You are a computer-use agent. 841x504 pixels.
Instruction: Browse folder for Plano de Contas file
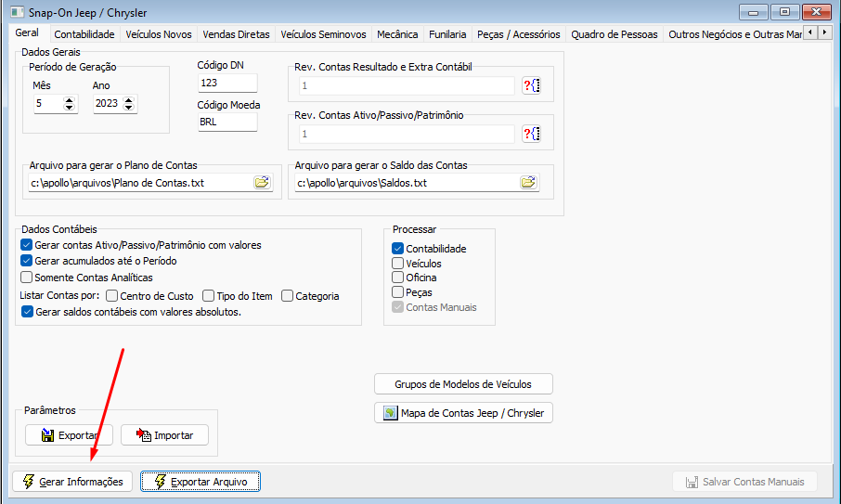[262, 182]
